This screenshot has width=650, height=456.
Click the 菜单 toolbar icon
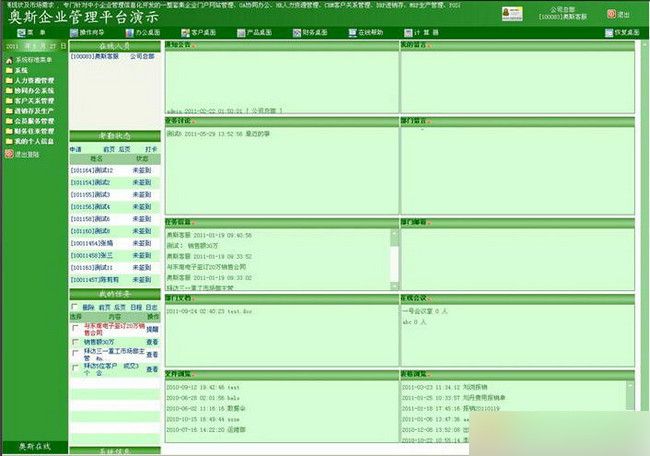(x=22, y=34)
